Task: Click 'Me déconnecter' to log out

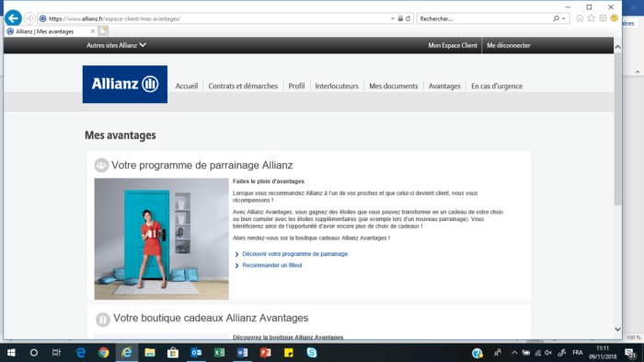Action: [x=509, y=45]
